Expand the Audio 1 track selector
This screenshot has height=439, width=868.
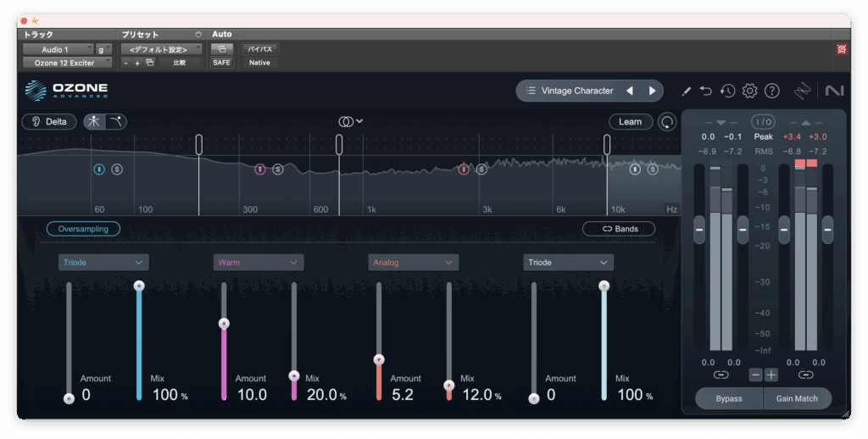point(57,50)
